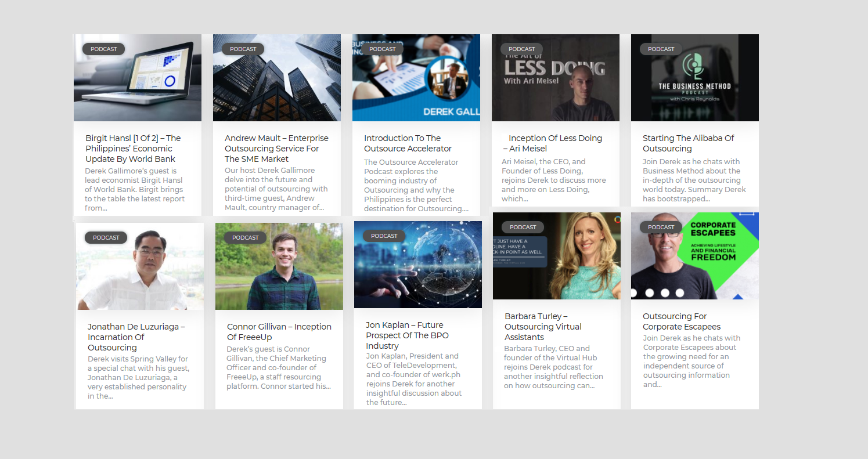868x459 pixels.
Task: Open title Barbara Turley Outsourcing Virtual Assistants
Action: coord(543,327)
